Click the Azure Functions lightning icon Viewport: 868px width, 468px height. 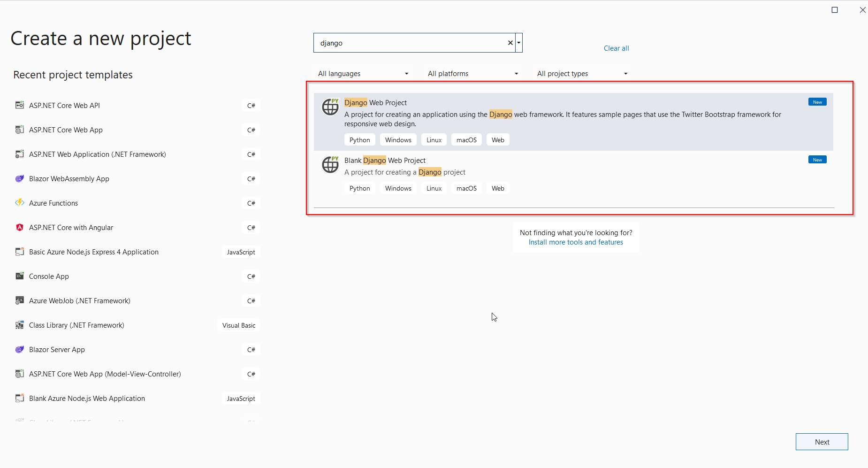coord(20,203)
